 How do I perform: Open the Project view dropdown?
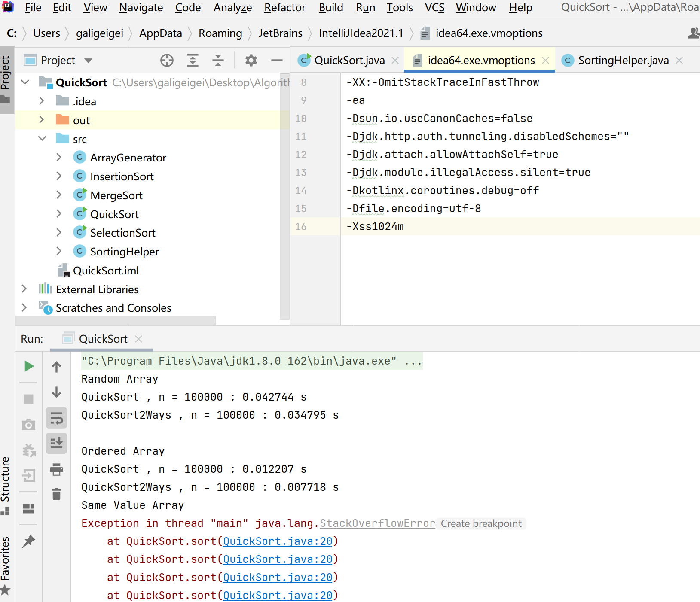click(89, 61)
